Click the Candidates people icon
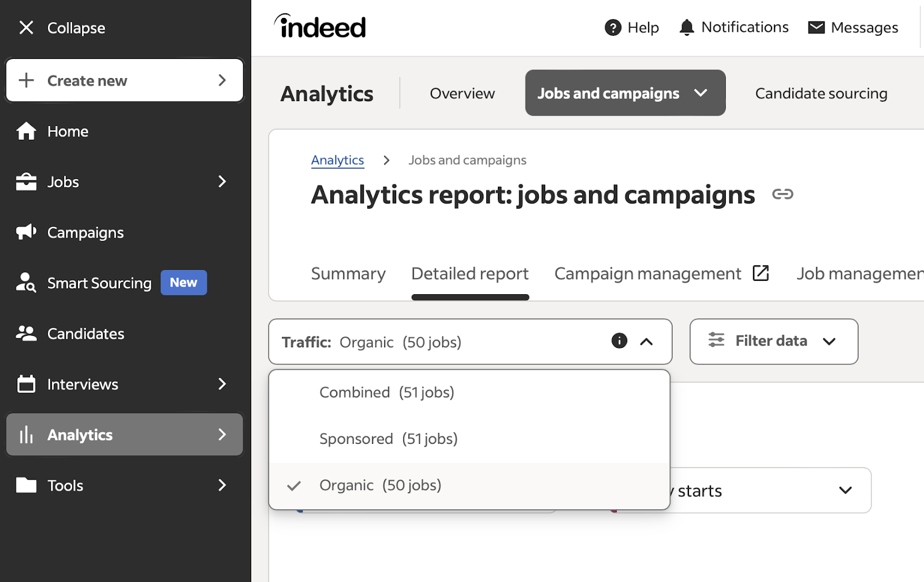 tap(26, 333)
